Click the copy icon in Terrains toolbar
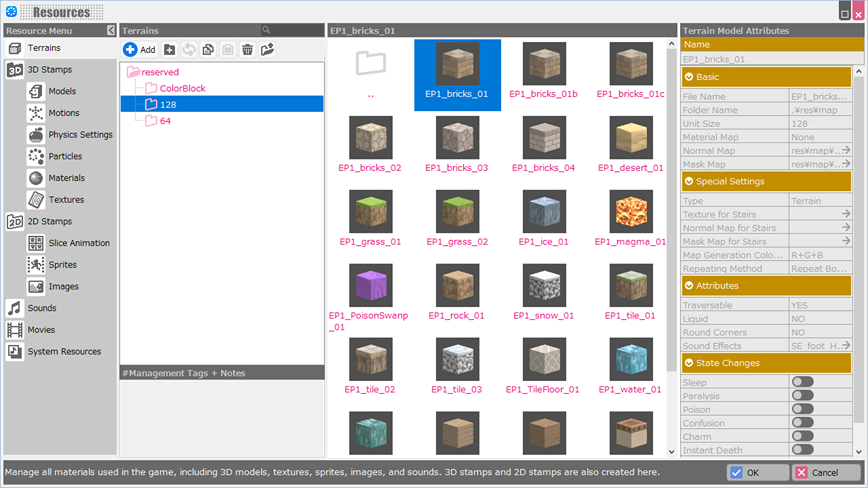 tap(208, 49)
